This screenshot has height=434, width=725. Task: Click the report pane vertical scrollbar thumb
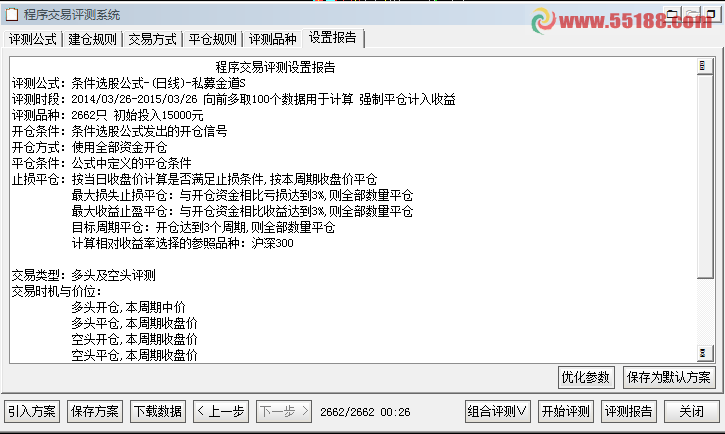(x=705, y=177)
